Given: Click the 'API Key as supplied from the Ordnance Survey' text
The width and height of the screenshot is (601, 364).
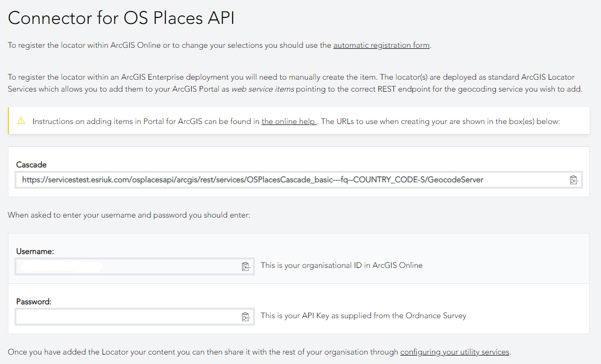Looking at the screenshot, I should [384, 316].
